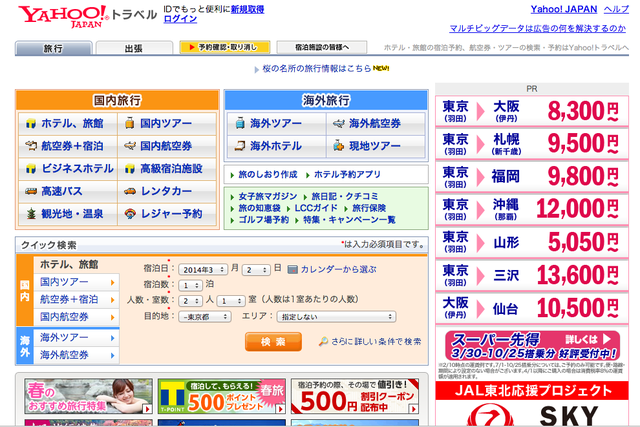Click the 新規取得 link
The width and height of the screenshot is (640, 427).
[x=247, y=9]
